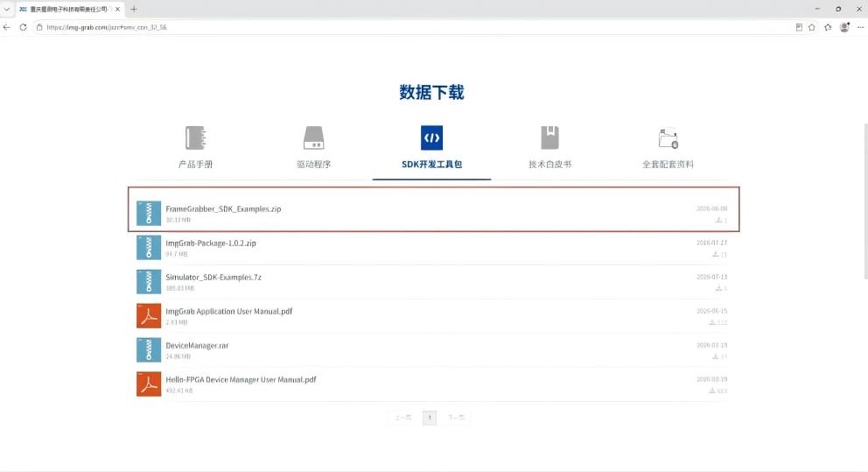Click the date in the FrameGrabber_SDK_Examples.zip row
868x472 pixels.
click(x=712, y=209)
